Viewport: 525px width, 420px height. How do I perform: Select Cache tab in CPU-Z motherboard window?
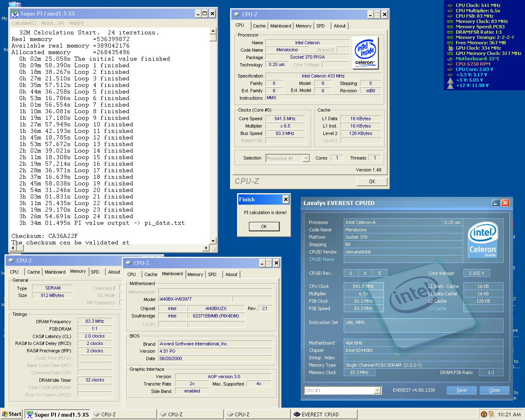[x=151, y=274]
